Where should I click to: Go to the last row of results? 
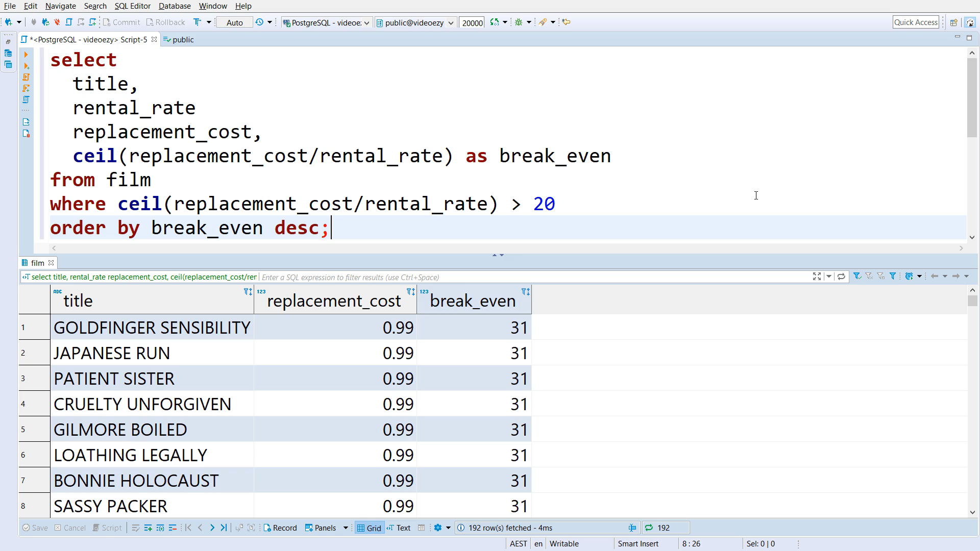point(224,528)
